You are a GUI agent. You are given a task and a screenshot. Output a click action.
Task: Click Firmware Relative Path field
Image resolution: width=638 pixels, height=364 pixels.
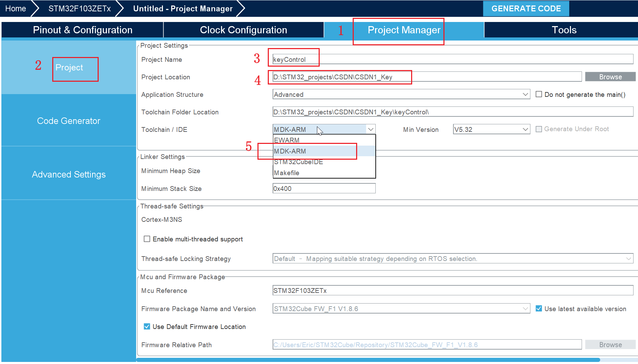427,345
